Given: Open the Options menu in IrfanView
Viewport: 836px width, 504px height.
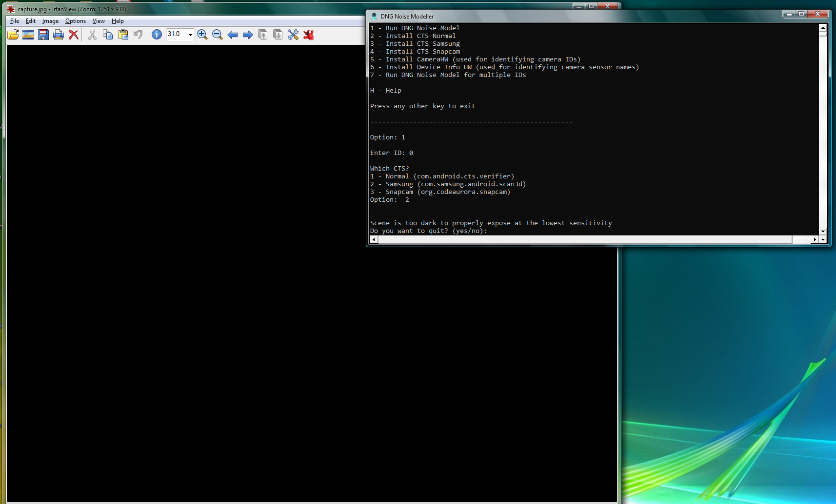Looking at the screenshot, I should (76, 21).
